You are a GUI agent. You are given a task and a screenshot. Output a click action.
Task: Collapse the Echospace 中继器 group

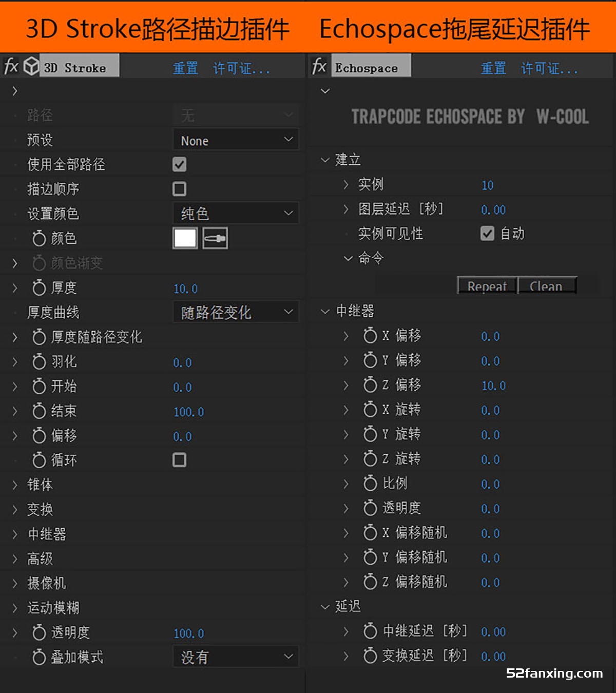325,311
